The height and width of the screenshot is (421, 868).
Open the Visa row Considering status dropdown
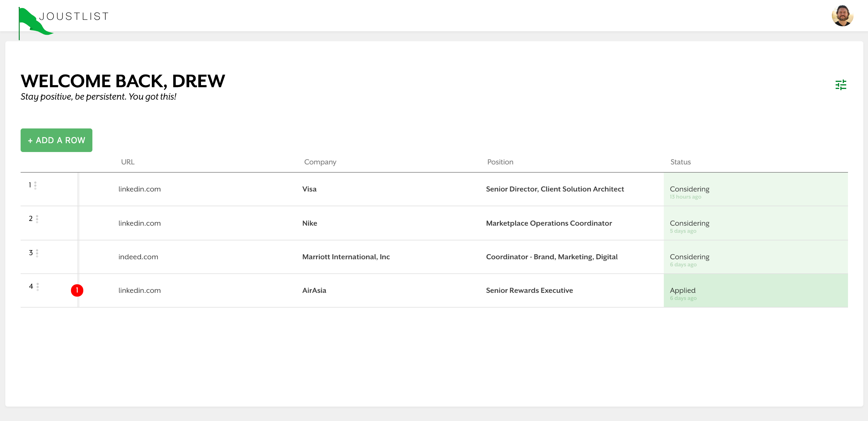coord(756,189)
